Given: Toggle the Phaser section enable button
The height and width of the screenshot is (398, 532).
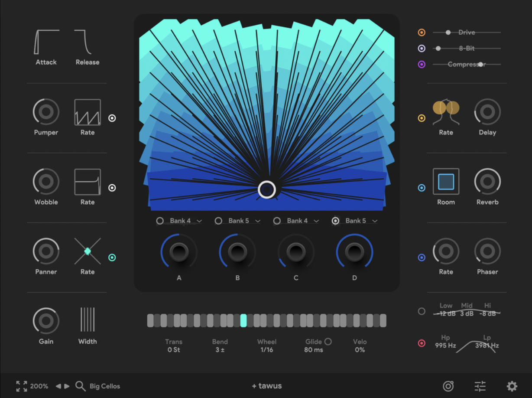Looking at the screenshot, I should coord(422,258).
